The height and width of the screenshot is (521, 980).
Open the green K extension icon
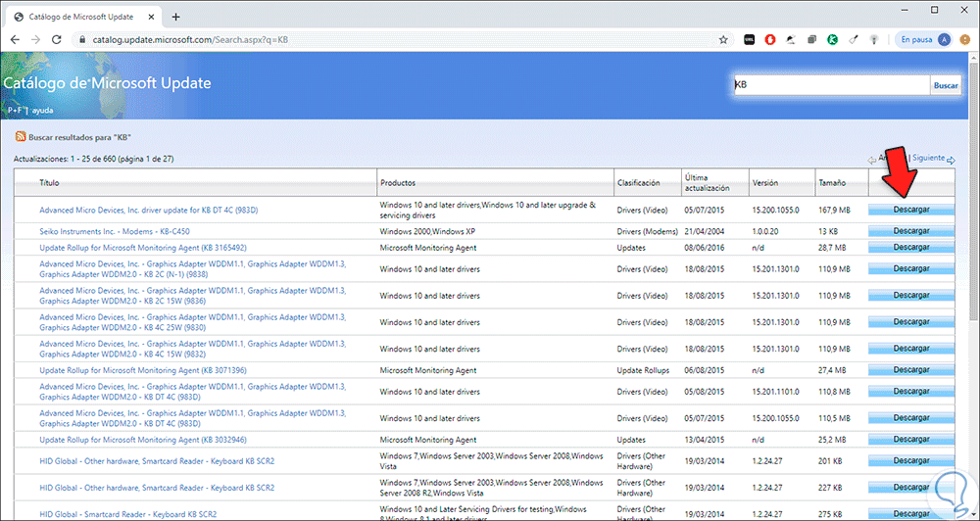832,39
